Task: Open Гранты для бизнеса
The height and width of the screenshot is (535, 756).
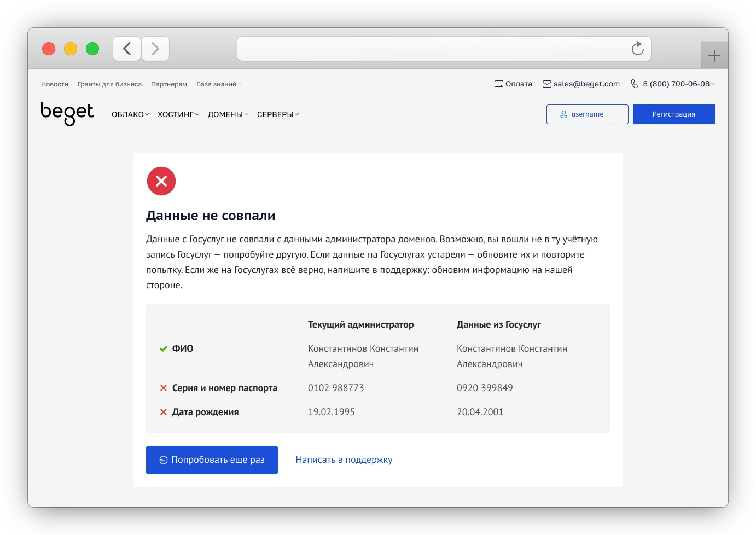Action: point(109,84)
